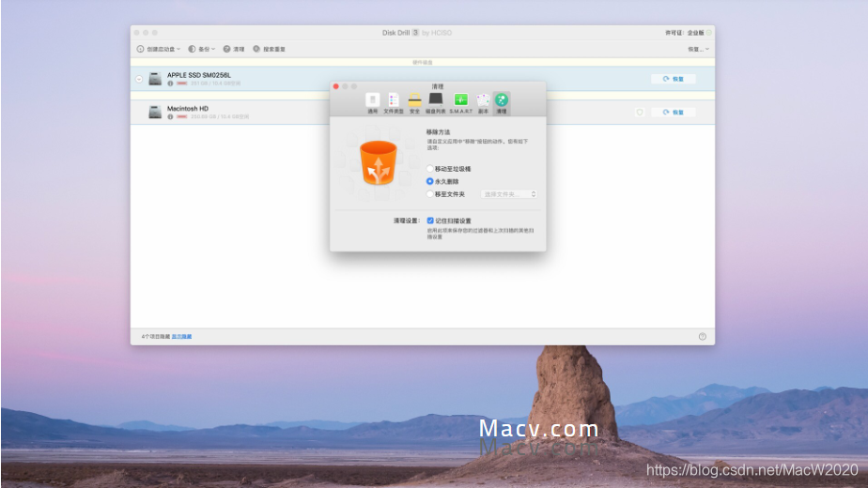Click 恢复 button for APPLE SSD SM0256L
The width and height of the screenshot is (868, 488).
point(674,79)
